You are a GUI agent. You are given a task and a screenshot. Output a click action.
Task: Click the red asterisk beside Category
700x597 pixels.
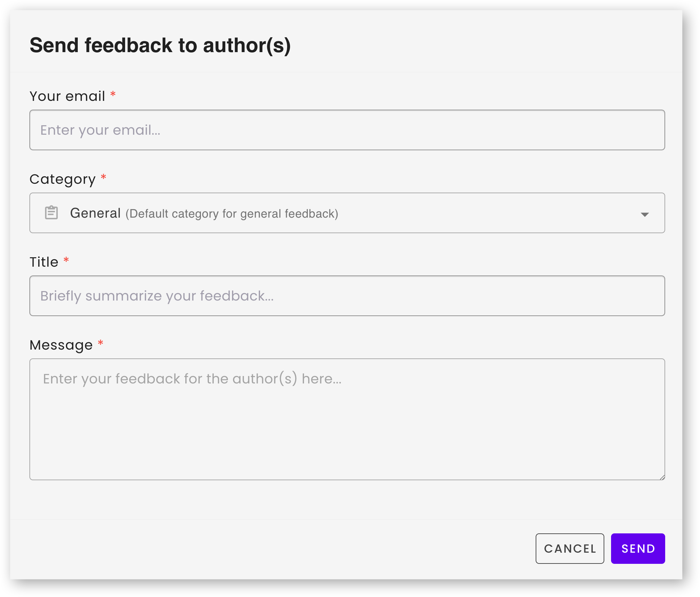point(103,177)
